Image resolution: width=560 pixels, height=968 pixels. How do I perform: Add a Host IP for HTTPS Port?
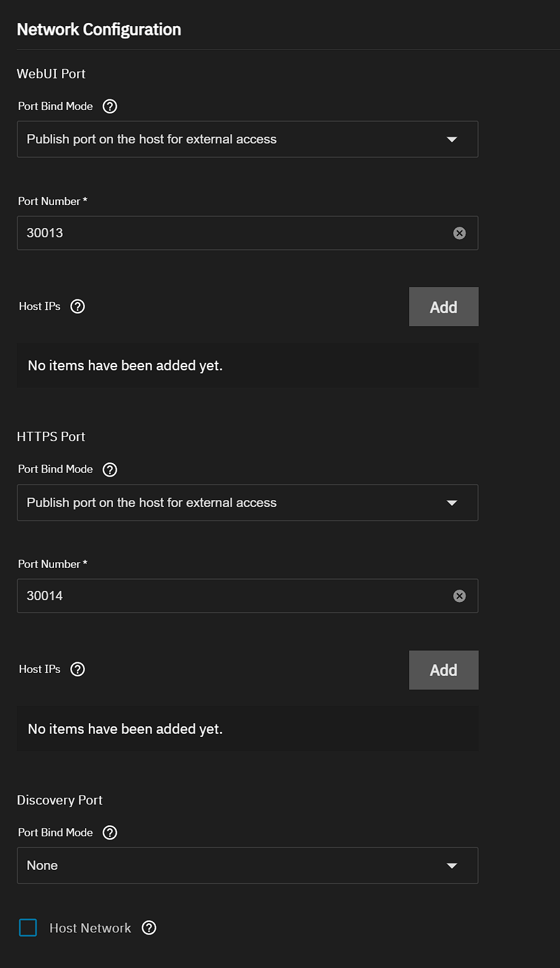tap(443, 670)
